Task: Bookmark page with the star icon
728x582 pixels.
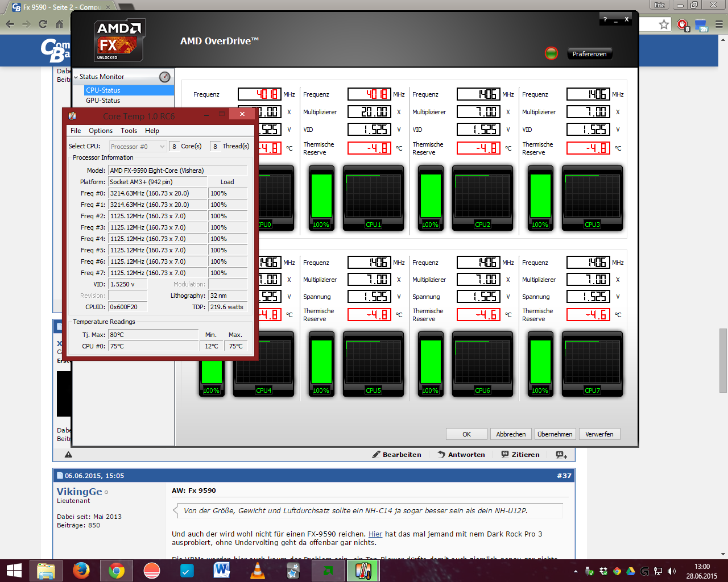Action: tap(664, 24)
